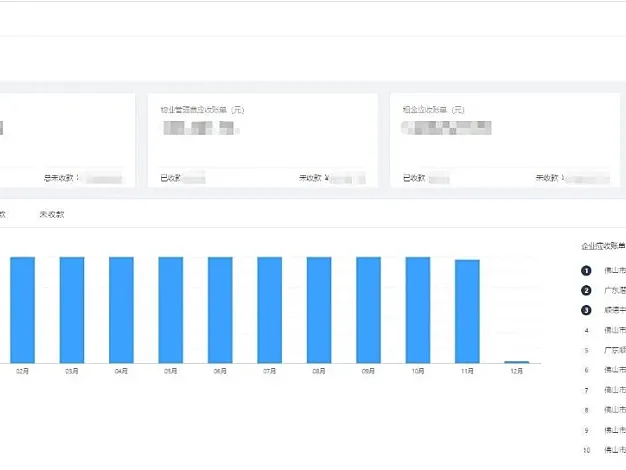Click the 05月 bar in the chart
Image resolution: width=626 pixels, height=470 pixels.
coord(170,310)
